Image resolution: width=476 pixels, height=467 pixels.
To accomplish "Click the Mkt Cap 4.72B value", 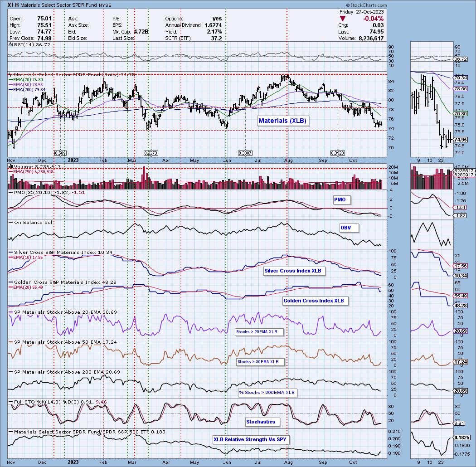I will (141, 32).
